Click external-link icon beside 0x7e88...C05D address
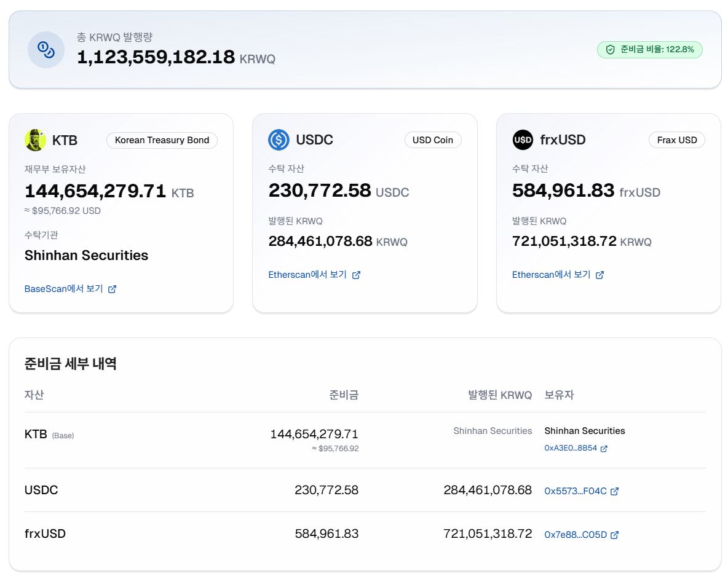 pyautogui.click(x=614, y=535)
